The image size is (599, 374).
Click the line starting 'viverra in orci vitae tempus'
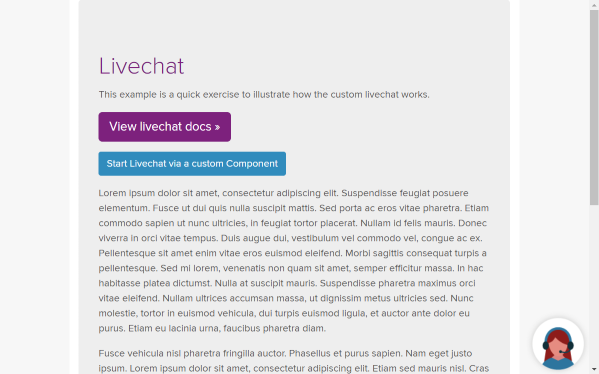pyautogui.click(x=290, y=238)
